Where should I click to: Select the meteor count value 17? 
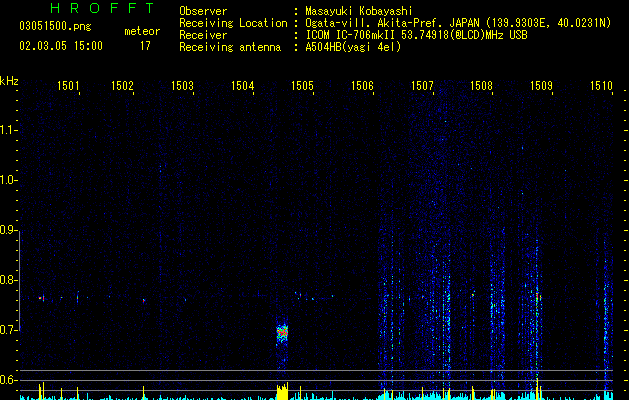(145, 46)
